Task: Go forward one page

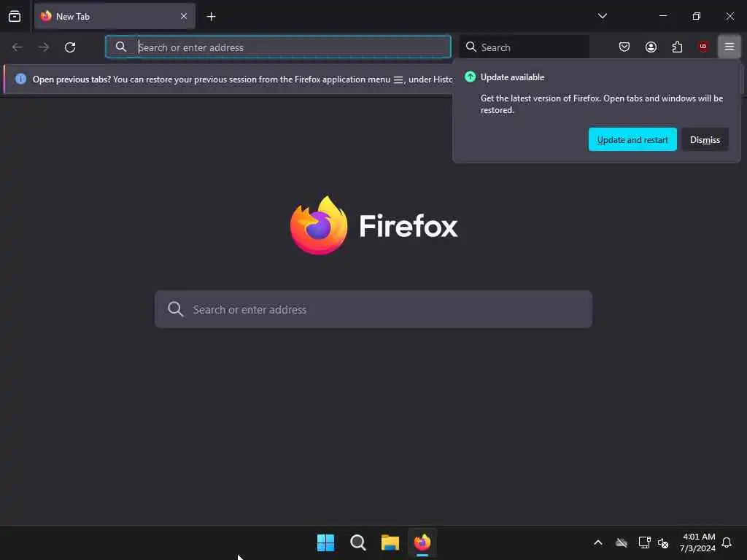Action: pos(44,47)
